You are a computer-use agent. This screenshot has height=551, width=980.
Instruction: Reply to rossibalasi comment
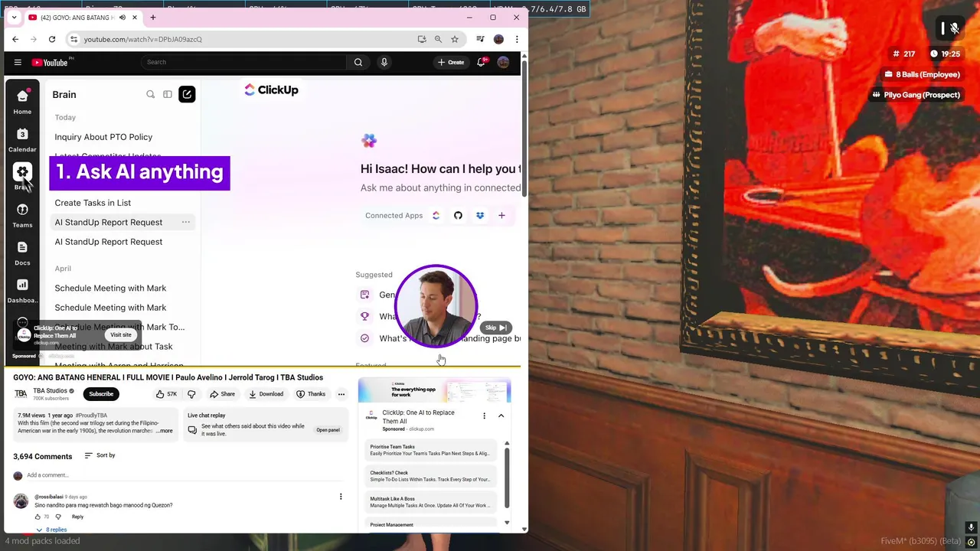(x=77, y=517)
